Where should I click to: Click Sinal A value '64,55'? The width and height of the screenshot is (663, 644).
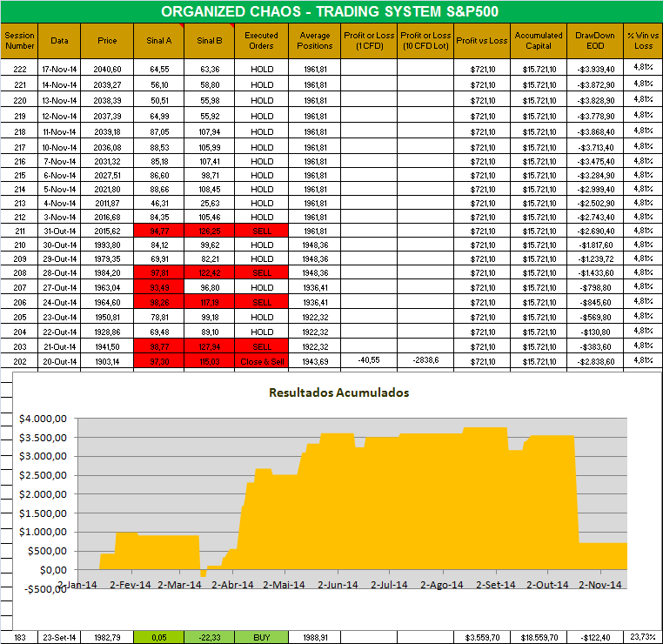[x=159, y=69]
